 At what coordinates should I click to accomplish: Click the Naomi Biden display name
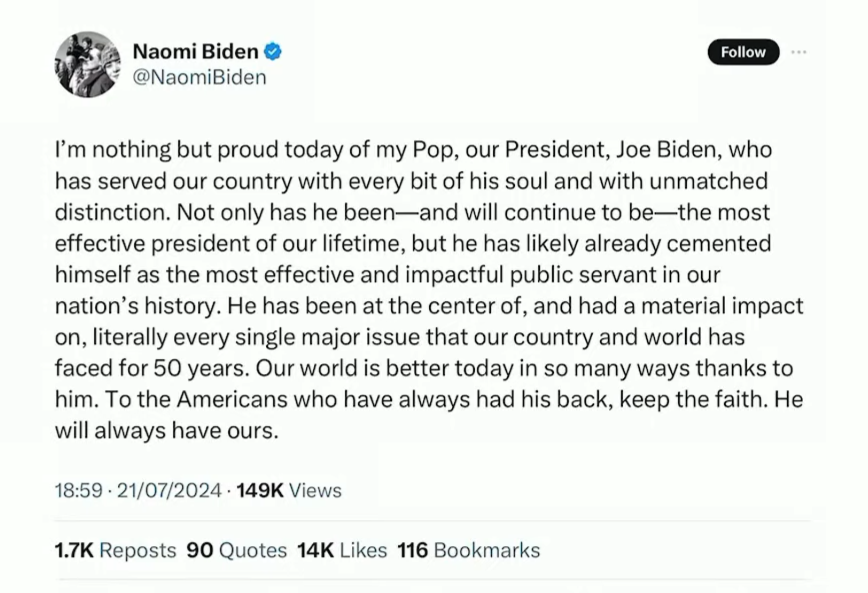coord(195,51)
